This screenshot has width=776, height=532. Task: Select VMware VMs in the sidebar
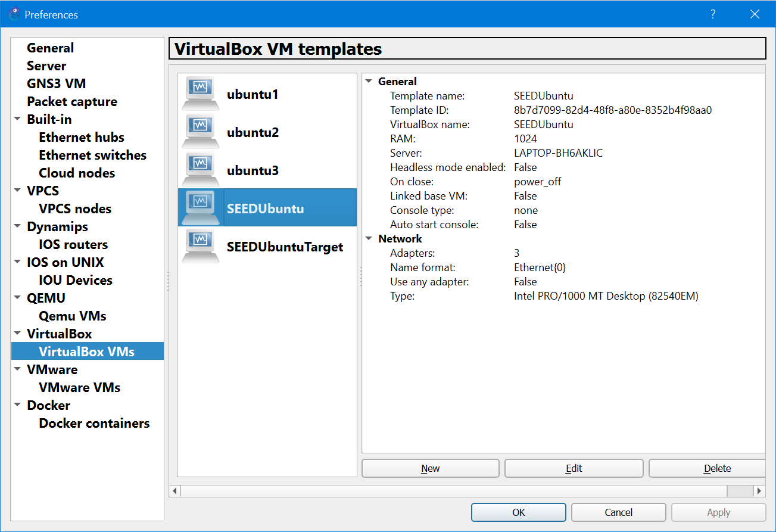point(80,388)
